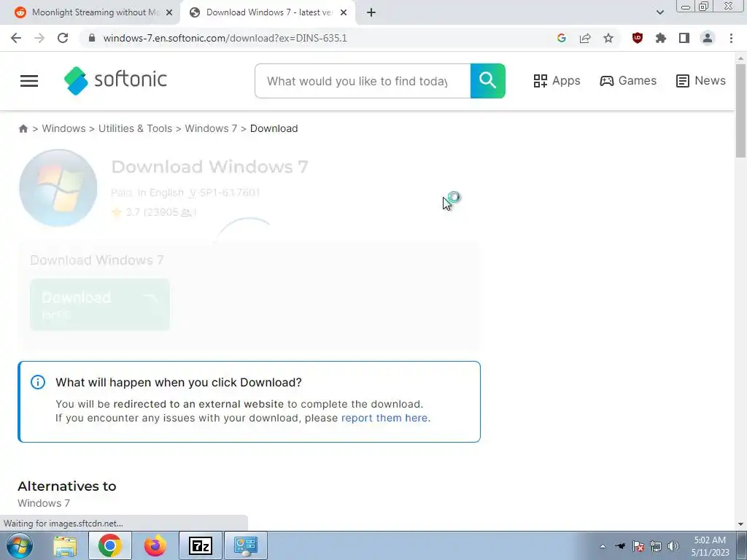Click the taskbar clock showing 5:02 AM
This screenshot has width=747, height=560.
click(710, 546)
